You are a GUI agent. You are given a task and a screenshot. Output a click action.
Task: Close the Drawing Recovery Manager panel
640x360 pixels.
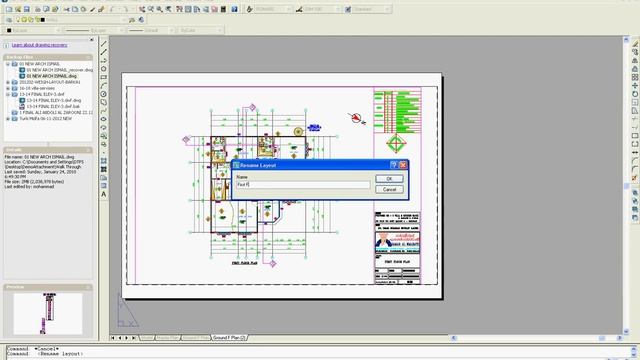[91, 40]
